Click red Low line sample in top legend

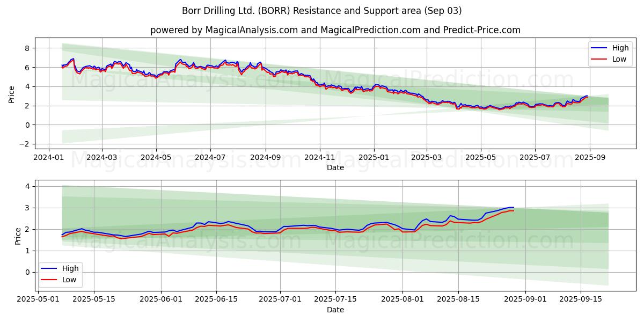pyautogui.click(x=600, y=60)
